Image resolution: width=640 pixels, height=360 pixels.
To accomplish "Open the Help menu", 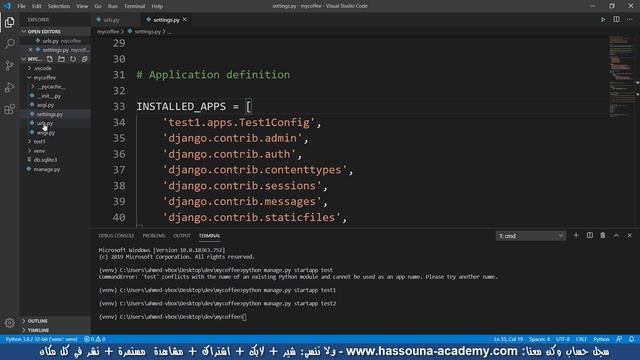I will tap(157, 6).
